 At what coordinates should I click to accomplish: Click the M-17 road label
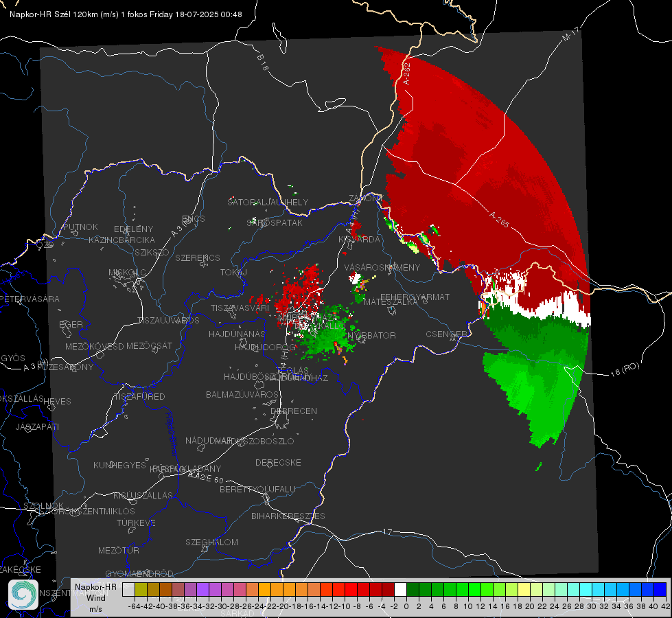pyautogui.click(x=571, y=34)
